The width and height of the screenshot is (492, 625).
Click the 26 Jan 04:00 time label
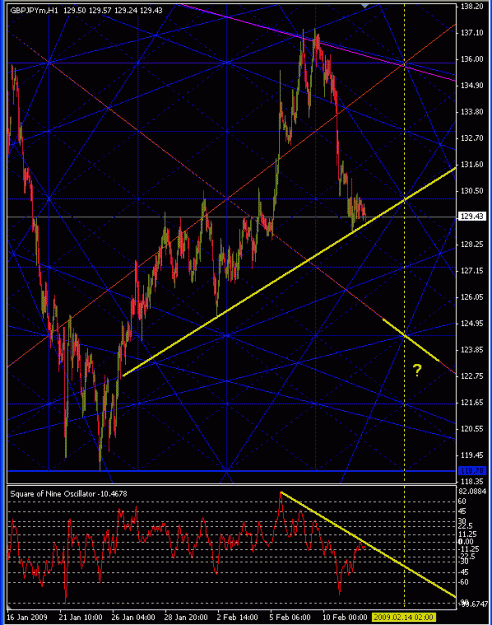(133, 617)
